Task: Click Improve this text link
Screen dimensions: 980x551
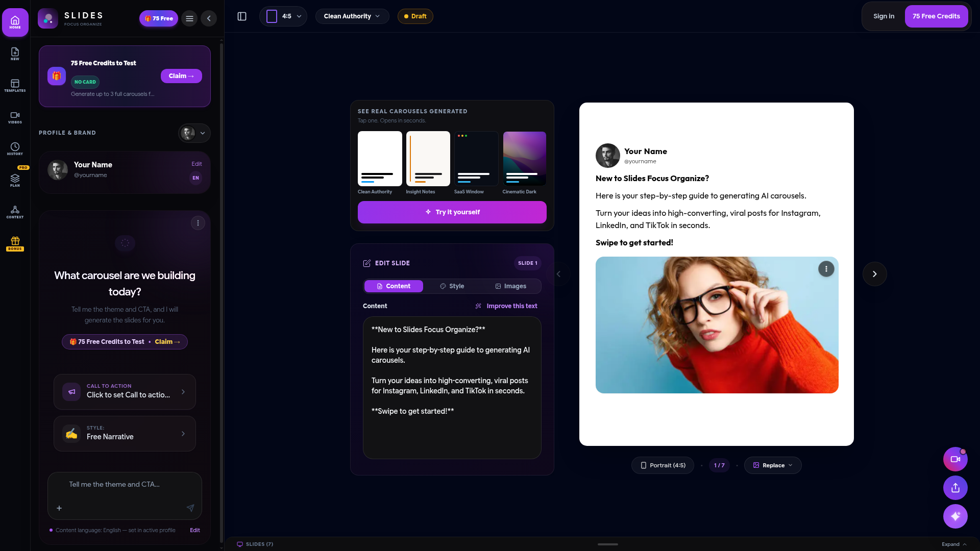Action: (x=506, y=306)
